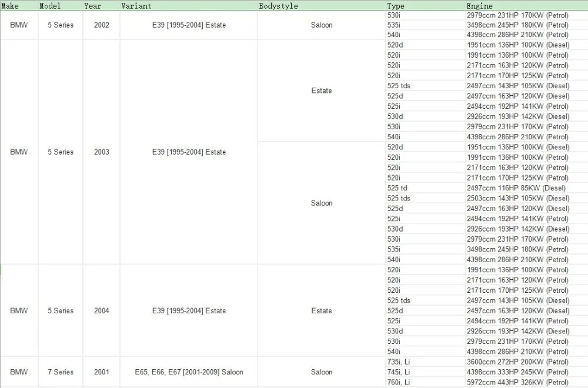Select the year cell 2004
The width and height of the screenshot is (588, 388).
coord(102,310)
